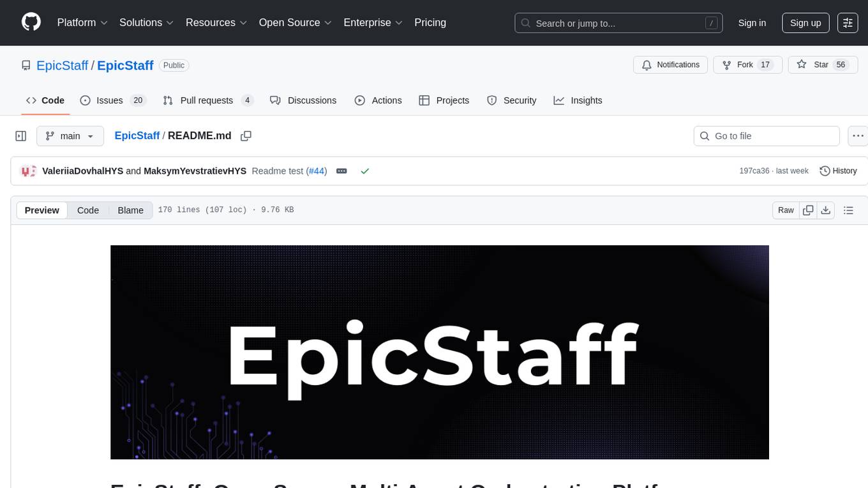Copy raw file contents icon
This screenshot has width=868, height=488.
(808, 210)
